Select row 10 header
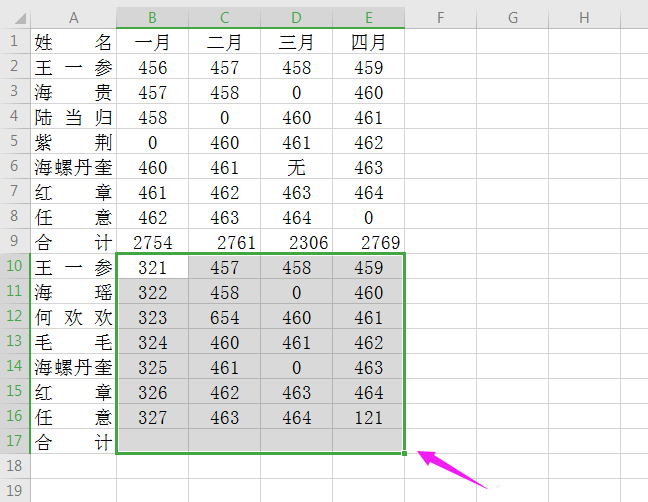 (15, 266)
